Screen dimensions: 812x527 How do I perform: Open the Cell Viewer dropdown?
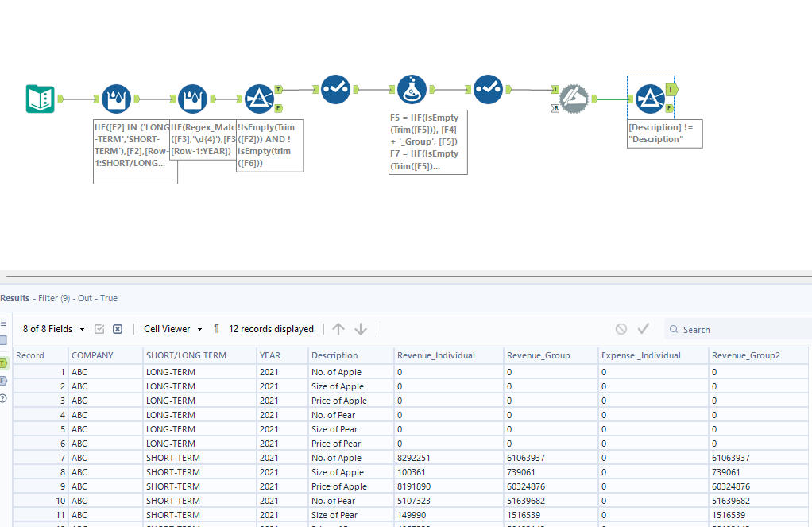[x=171, y=328]
